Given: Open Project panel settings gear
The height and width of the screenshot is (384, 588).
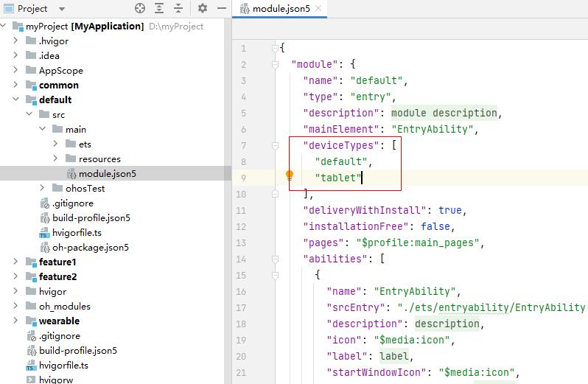Looking at the screenshot, I should click(x=202, y=9).
